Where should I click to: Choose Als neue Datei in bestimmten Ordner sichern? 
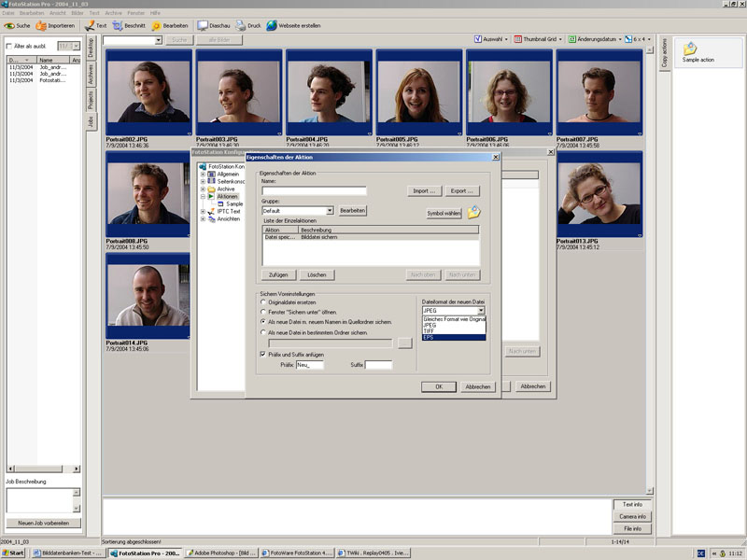[263, 333]
